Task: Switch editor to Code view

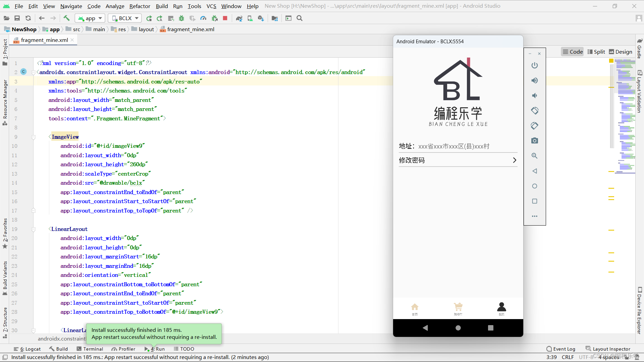Action: tap(573, 52)
